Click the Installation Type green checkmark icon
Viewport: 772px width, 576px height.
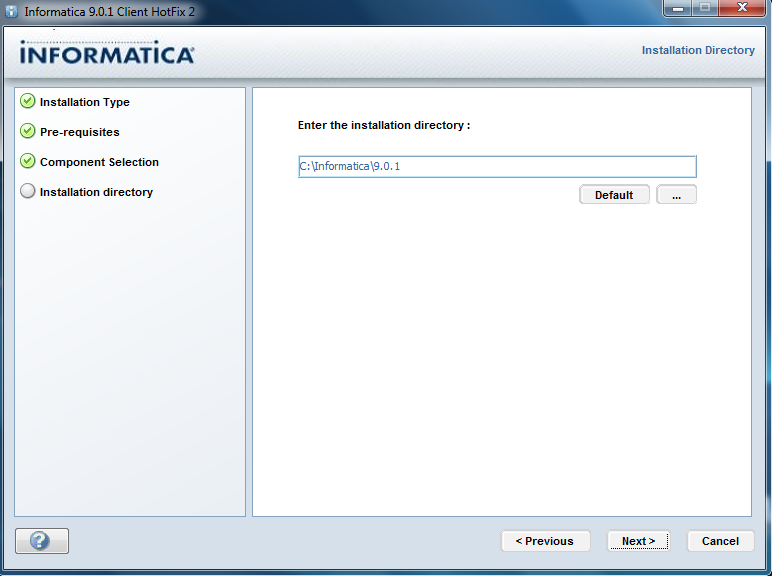click(x=28, y=102)
